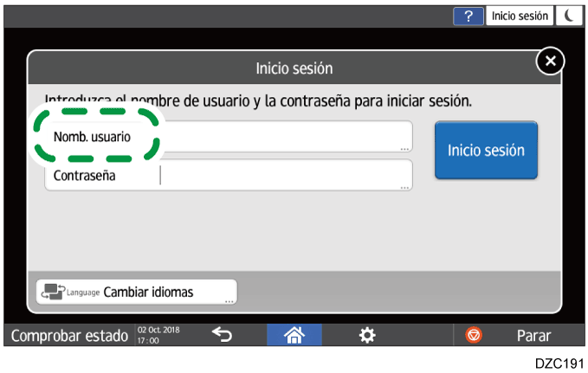
Task: Tap the help question mark icon
Action: pos(468,16)
